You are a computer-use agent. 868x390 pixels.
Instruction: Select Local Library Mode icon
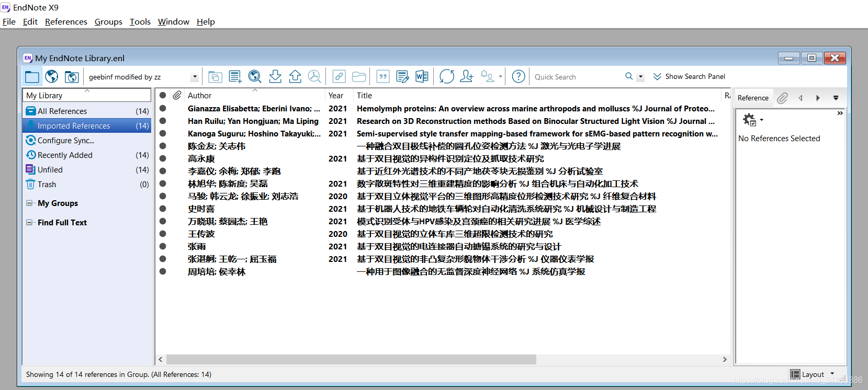point(32,77)
